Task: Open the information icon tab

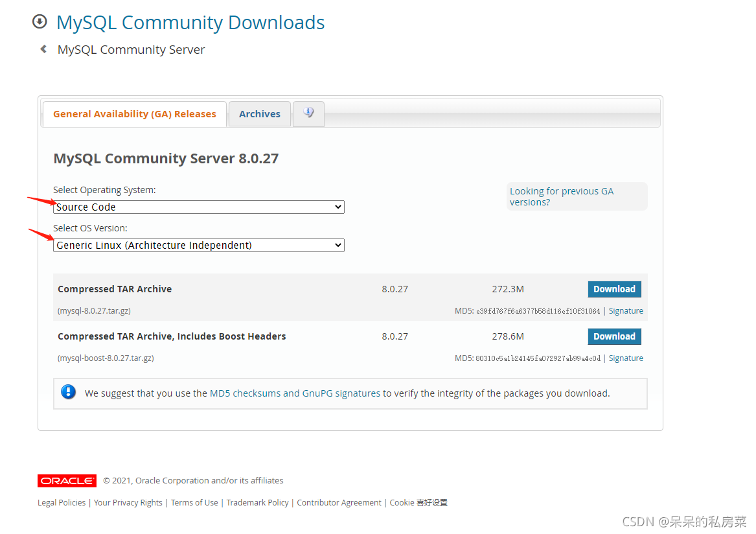Action: click(x=308, y=114)
